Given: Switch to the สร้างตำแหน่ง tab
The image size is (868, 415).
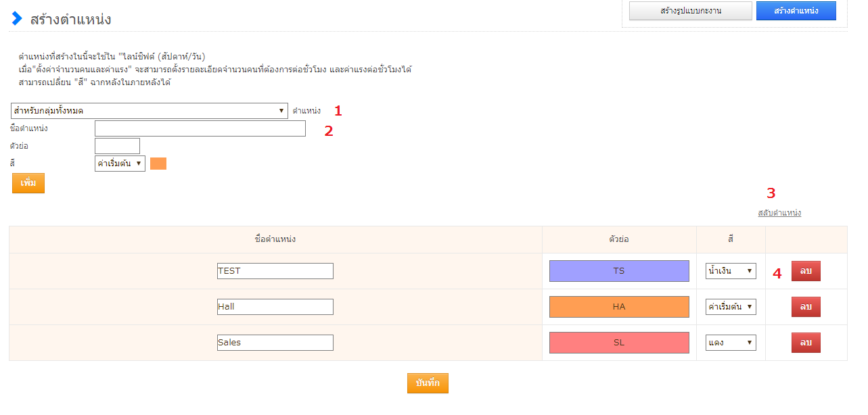Looking at the screenshot, I should coord(796,11).
